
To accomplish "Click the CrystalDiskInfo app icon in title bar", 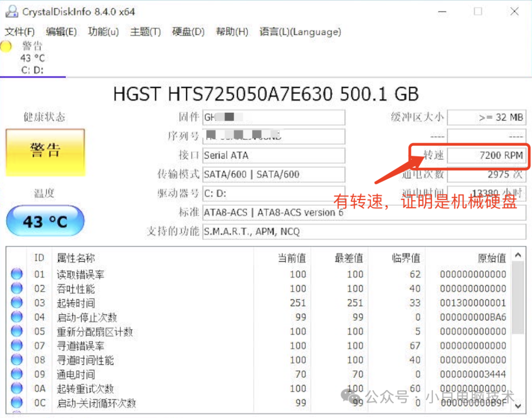I will point(11,11).
